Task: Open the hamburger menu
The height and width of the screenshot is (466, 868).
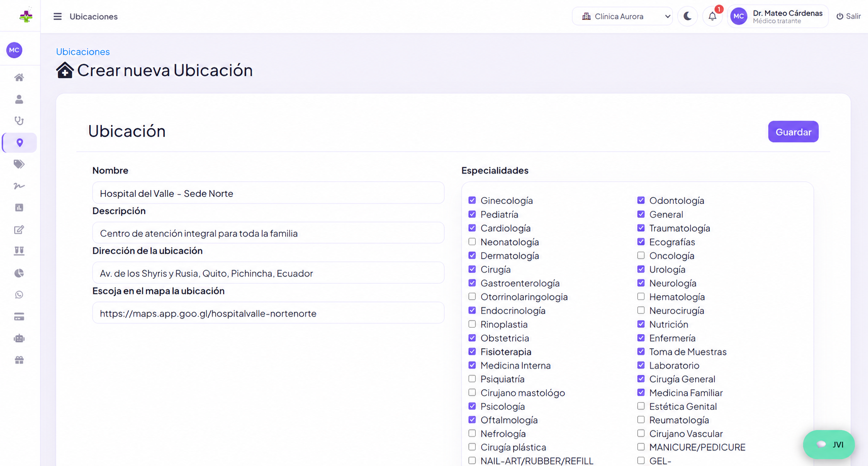Action: 57,16
